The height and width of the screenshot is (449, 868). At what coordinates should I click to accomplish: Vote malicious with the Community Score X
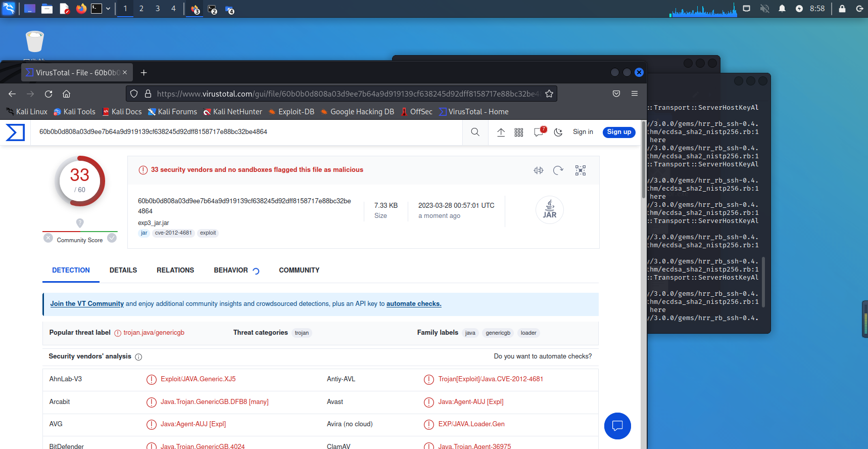click(x=48, y=238)
